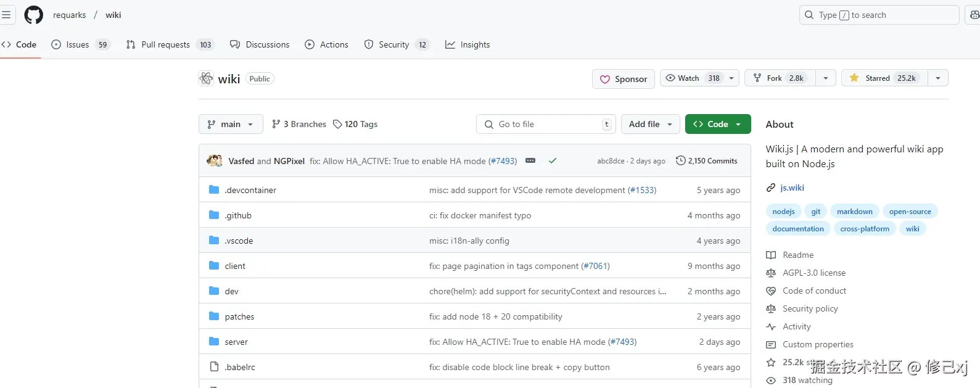This screenshot has height=388, width=980.
Task: Click the wiki repository avatar icon
Action: [x=206, y=78]
